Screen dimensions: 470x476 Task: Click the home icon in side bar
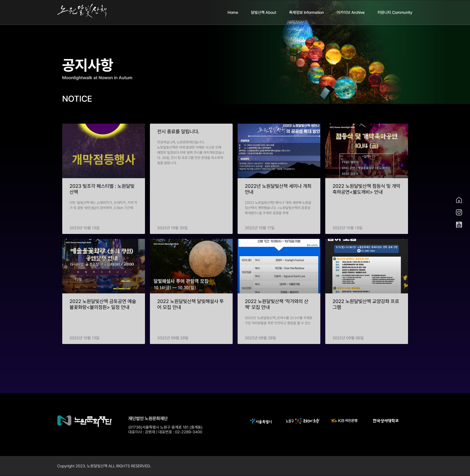tap(459, 200)
